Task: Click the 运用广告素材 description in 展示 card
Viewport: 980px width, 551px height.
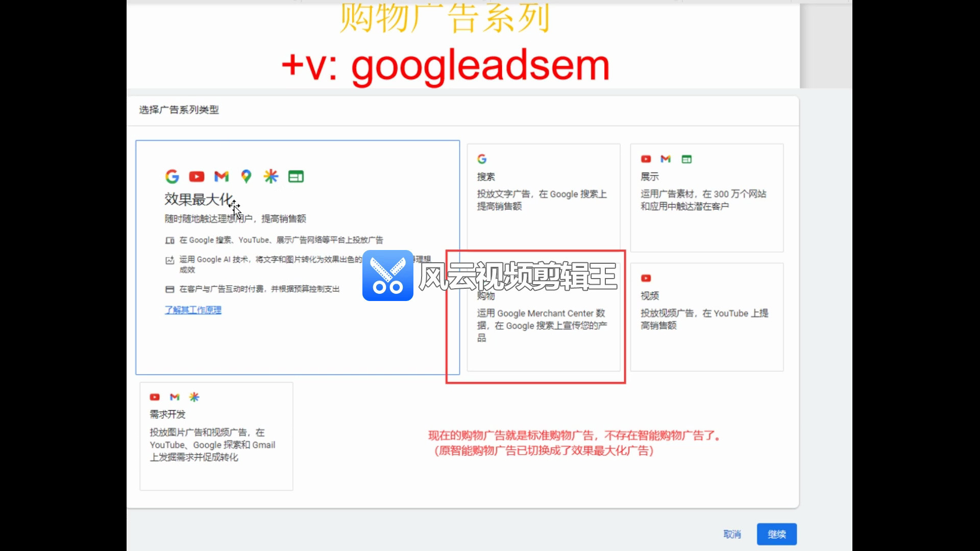Action: click(x=703, y=200)
